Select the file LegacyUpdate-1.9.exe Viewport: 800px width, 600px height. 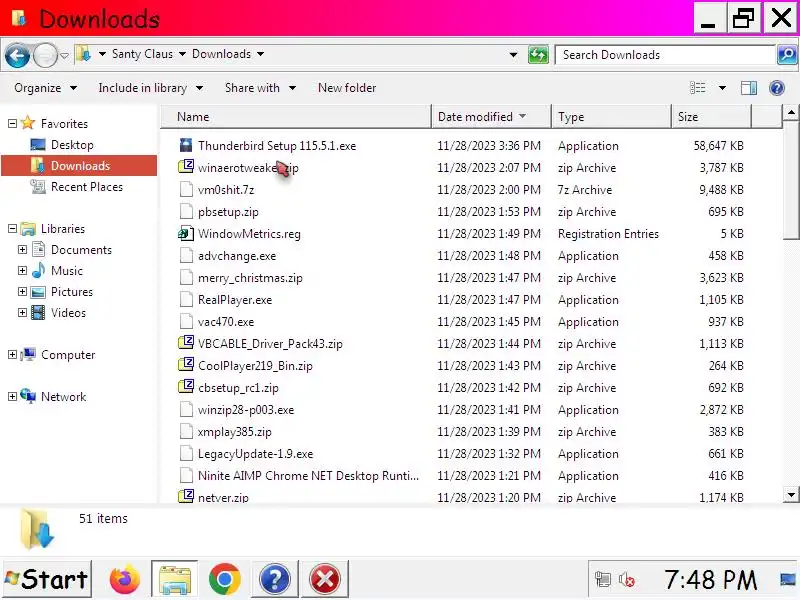[255, 454]
